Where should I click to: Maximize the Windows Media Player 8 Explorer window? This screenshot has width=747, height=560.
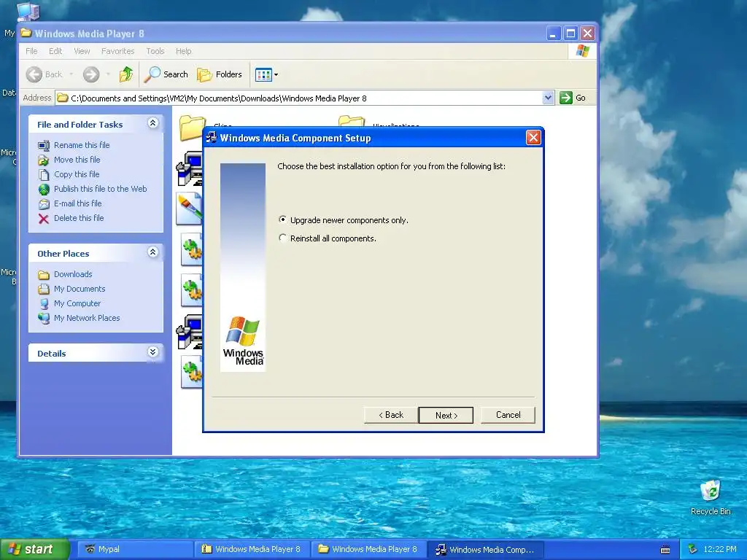pos(570,34)
